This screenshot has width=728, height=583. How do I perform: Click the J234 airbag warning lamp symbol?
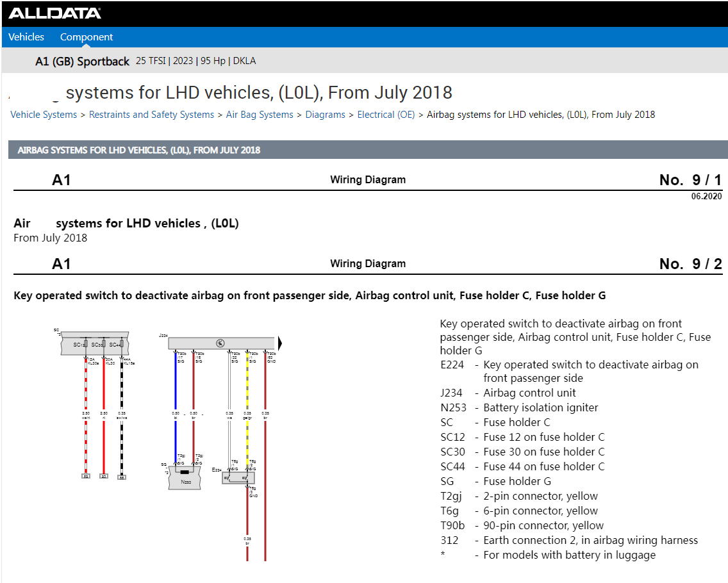point(220,343)
